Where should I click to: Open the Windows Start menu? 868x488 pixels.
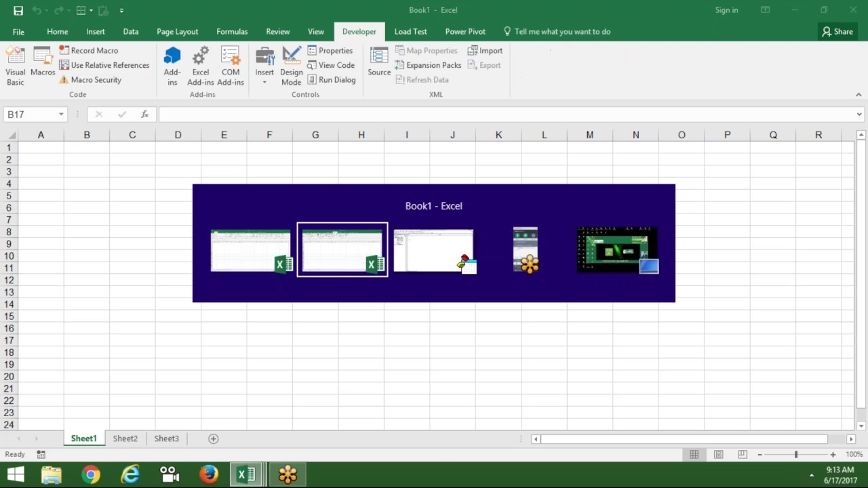[x=16, y=475]
